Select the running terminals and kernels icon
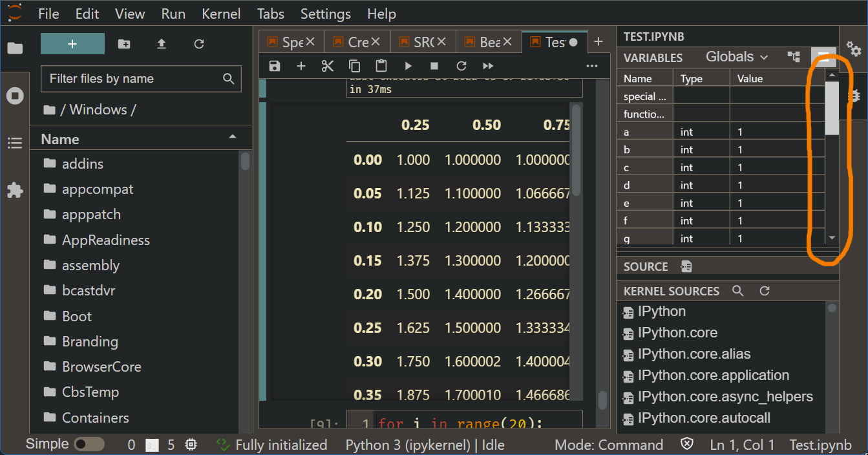 (14, 95)
